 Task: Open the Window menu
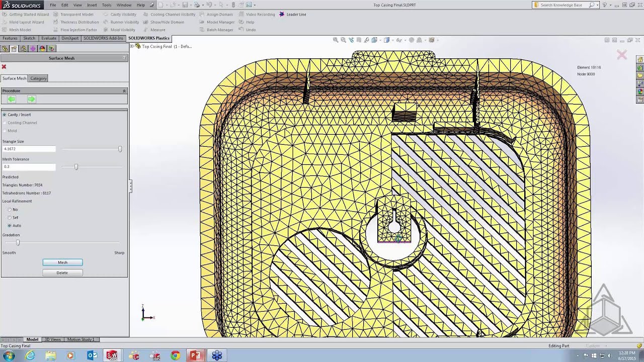(124, 5)
